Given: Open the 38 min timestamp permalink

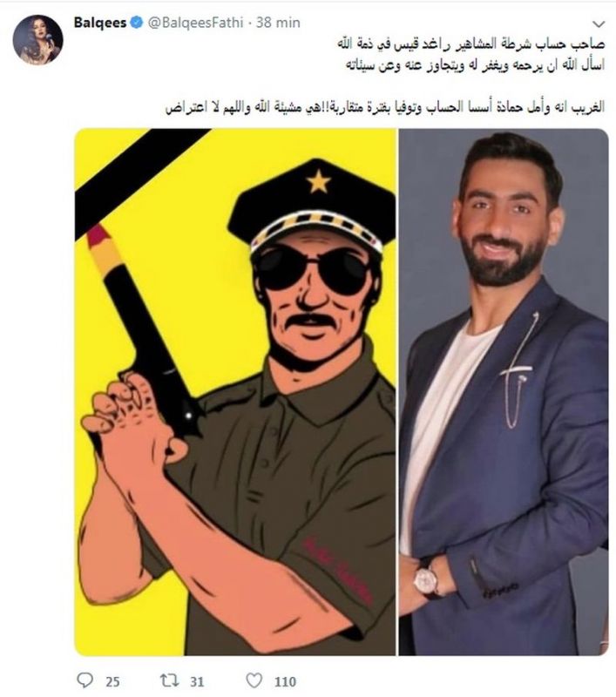Looking at the screenshot, I should [278, 23].
